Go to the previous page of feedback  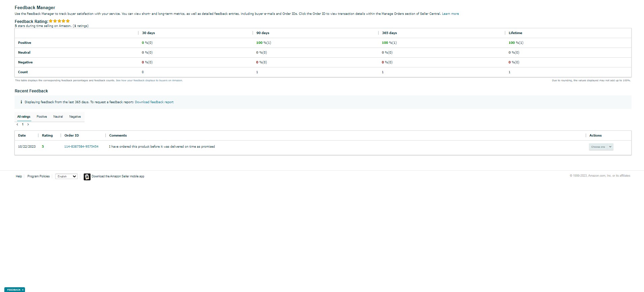[18, 124]
